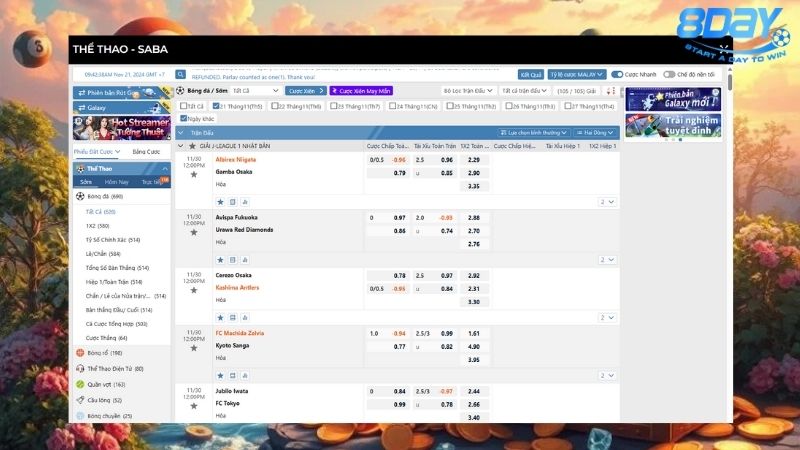Check the 24 Tháng11(CN) date checkbox
Screen dimensions: 800x450
392,106
